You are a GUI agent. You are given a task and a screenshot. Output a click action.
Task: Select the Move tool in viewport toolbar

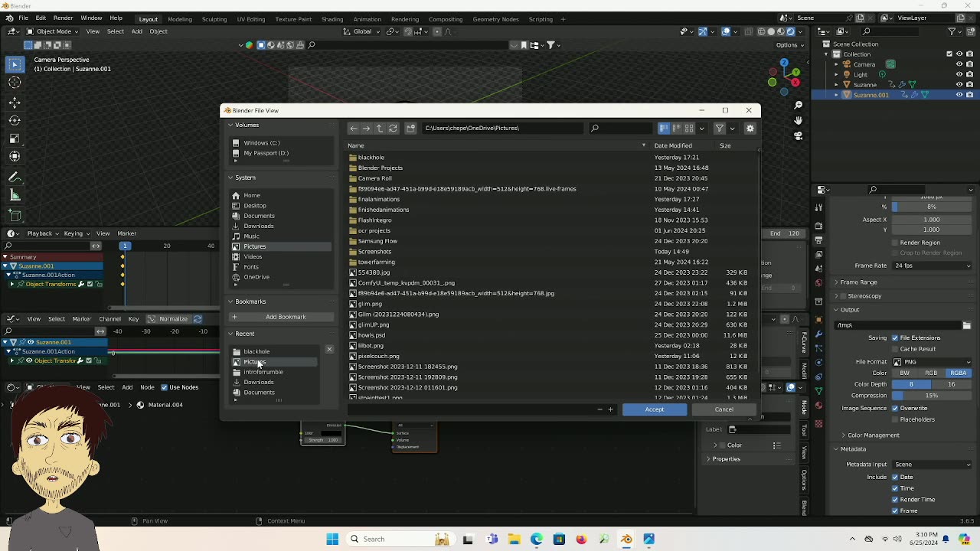(x=15, y=102)
